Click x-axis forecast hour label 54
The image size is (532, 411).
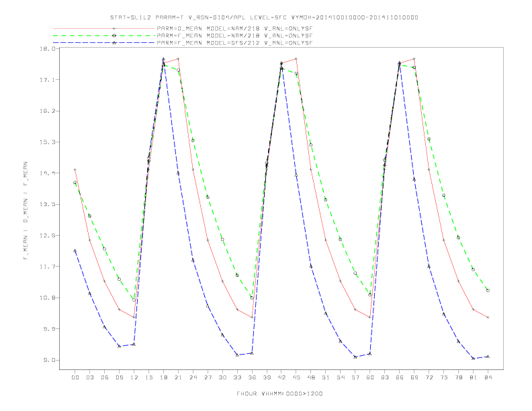point(341,377)
